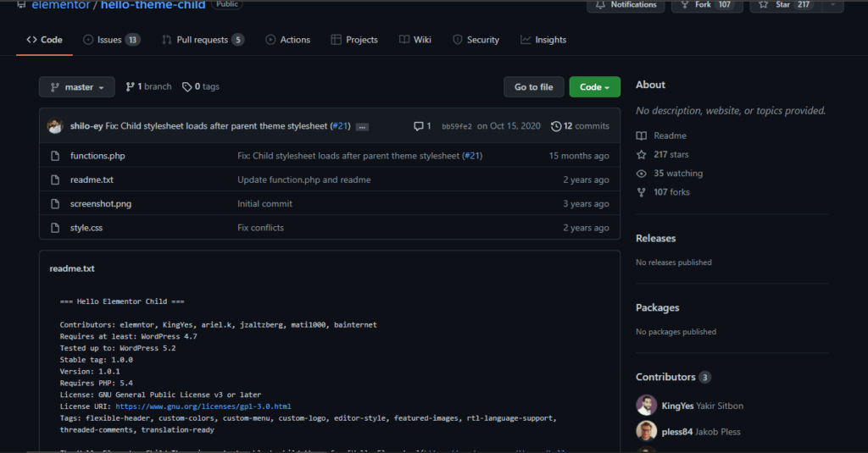Open the Code tab
The width and height of the screenshot is (868, 453).
pyautogui.click(x=44, y=40)
